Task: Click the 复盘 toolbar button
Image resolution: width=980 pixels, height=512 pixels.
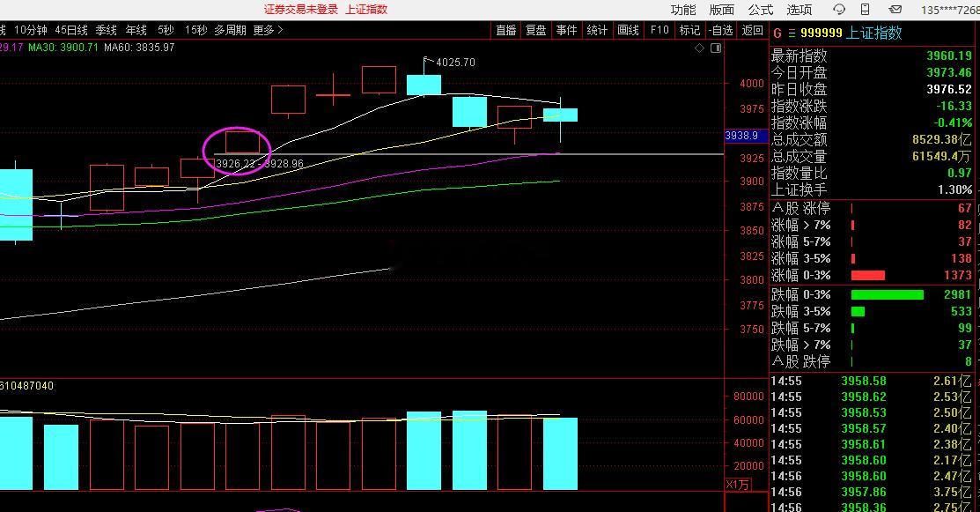Action: (x=535, y=30)
